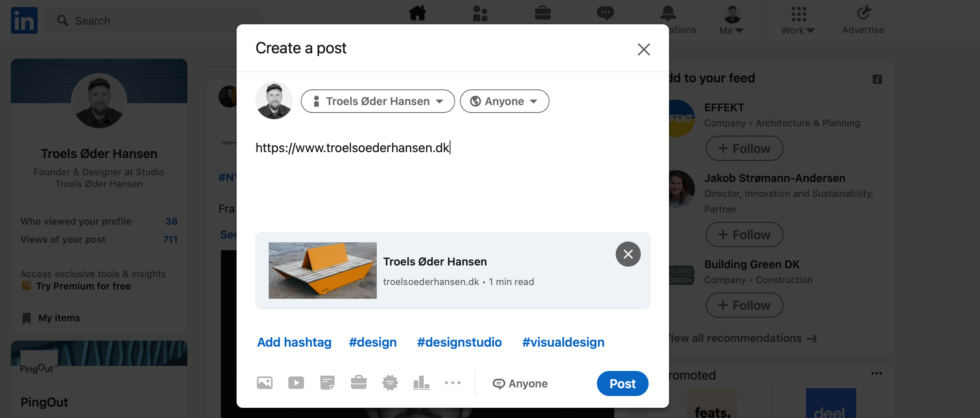Click the create poll chart icon
The image size is (980, 418).
pos(421,383)
